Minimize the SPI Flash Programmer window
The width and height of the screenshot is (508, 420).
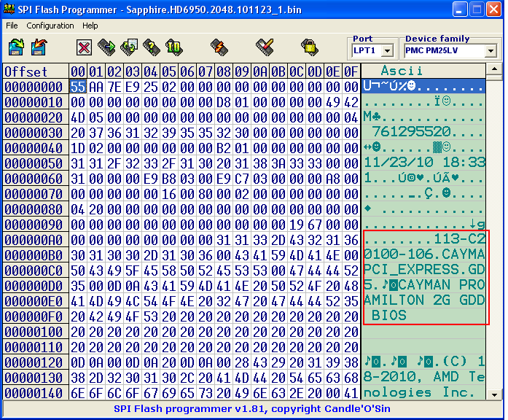click(459, 9)
